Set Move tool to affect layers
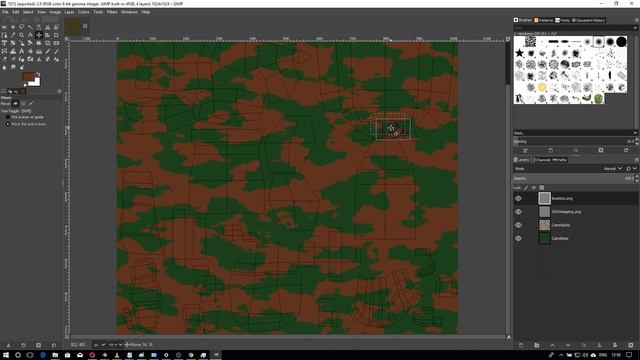640x360 pixels. click(x=16, y=104)
